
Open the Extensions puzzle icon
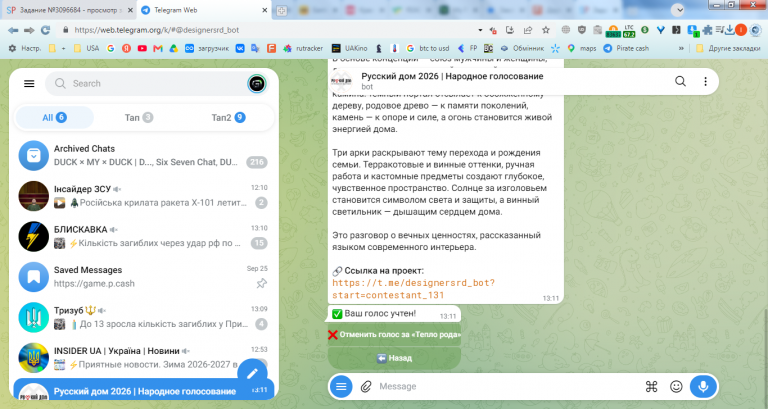coord(707,30)
